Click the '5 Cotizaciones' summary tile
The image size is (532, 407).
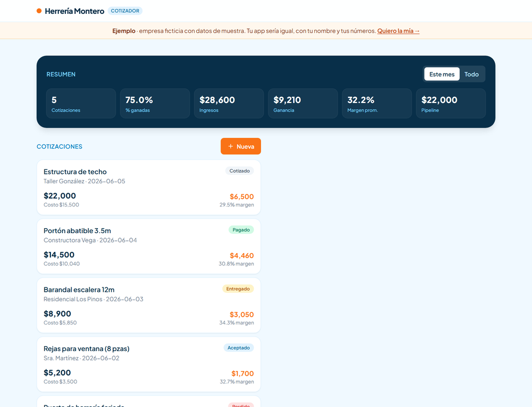[81, 104]
